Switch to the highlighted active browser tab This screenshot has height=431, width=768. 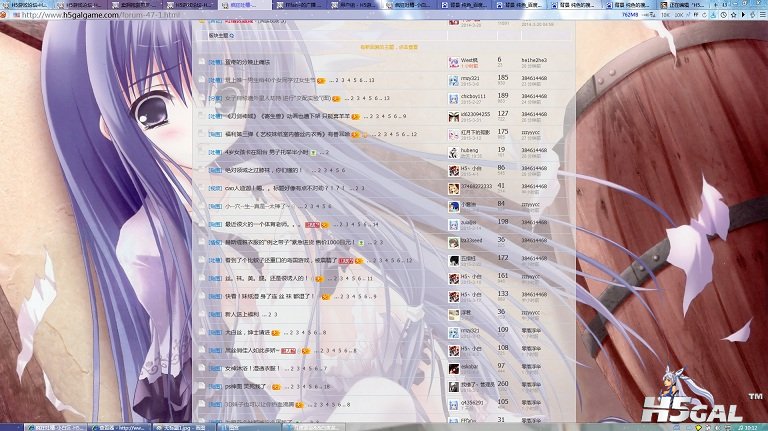point(244,5)
